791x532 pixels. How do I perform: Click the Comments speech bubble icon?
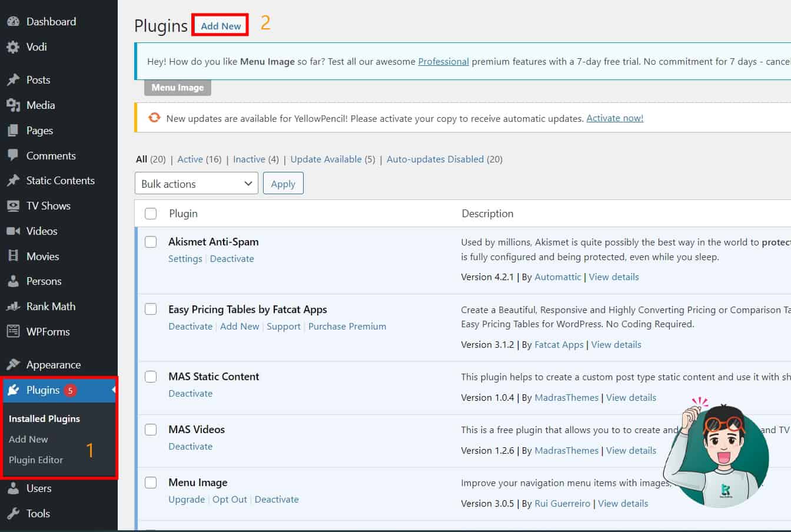point(13,155)
